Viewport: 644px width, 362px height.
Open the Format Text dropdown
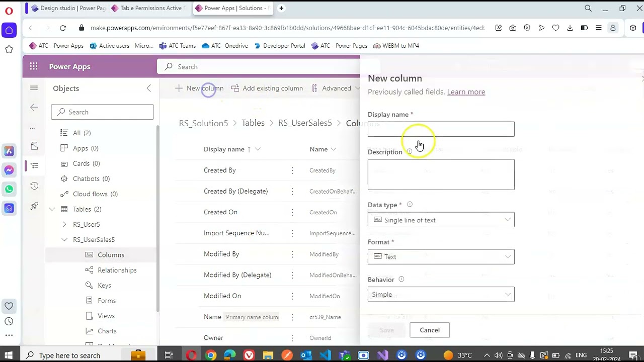441,256
